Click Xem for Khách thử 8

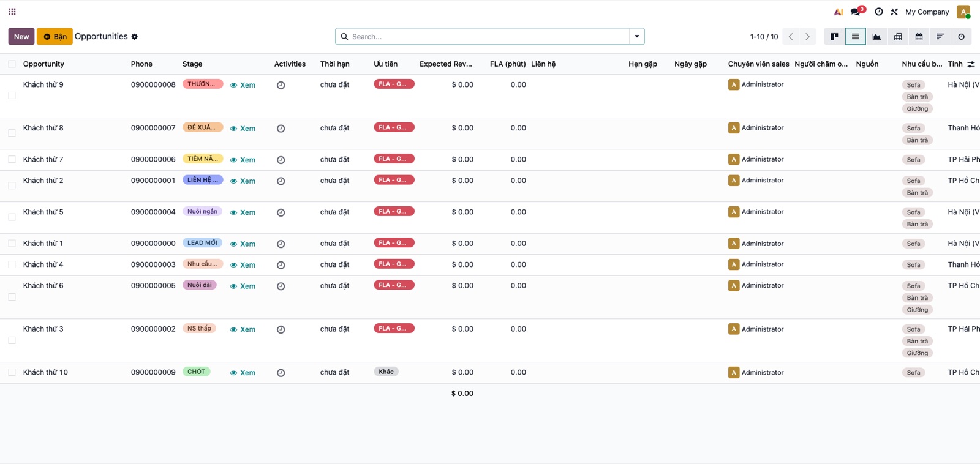coord(243,129)
